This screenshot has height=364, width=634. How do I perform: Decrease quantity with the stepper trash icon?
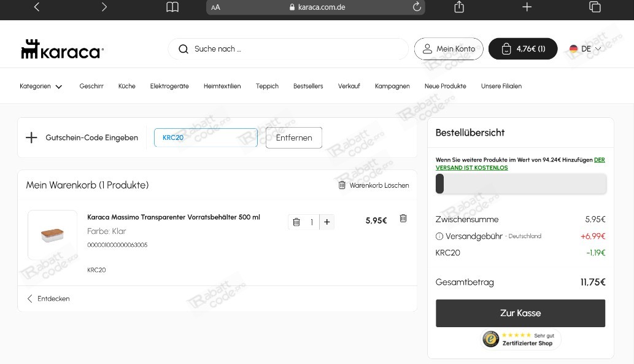[x=296, y=222]
